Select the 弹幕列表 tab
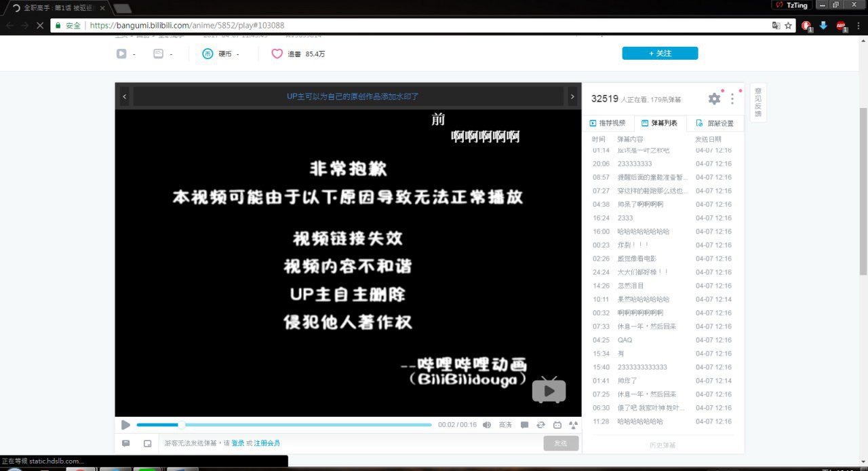This screenshot has height=471, width=868. 660,124
